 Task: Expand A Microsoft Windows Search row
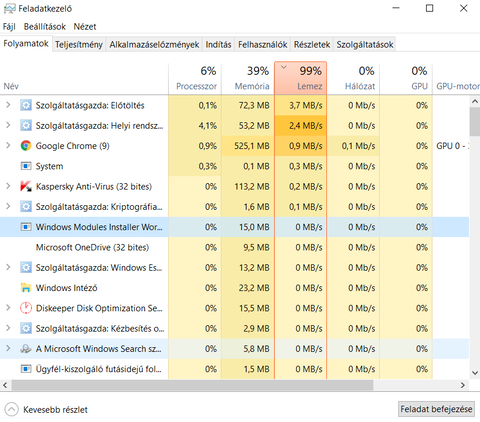point(8,349)
